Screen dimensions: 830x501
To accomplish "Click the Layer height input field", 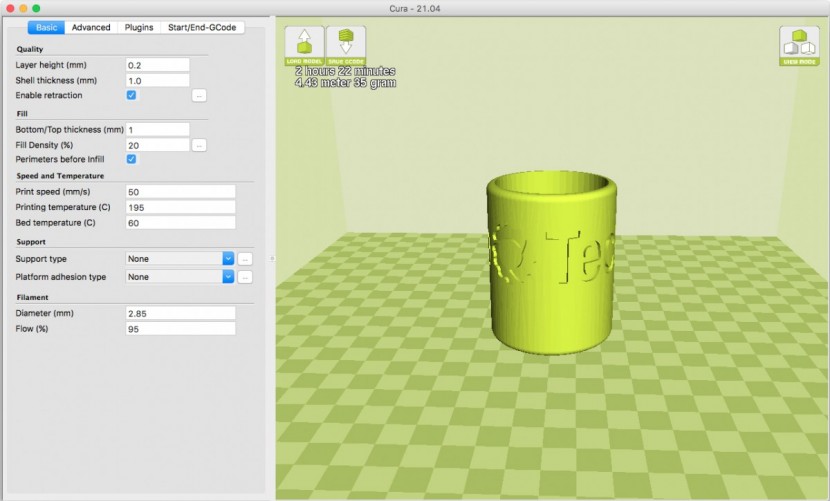I will point(158,65).
